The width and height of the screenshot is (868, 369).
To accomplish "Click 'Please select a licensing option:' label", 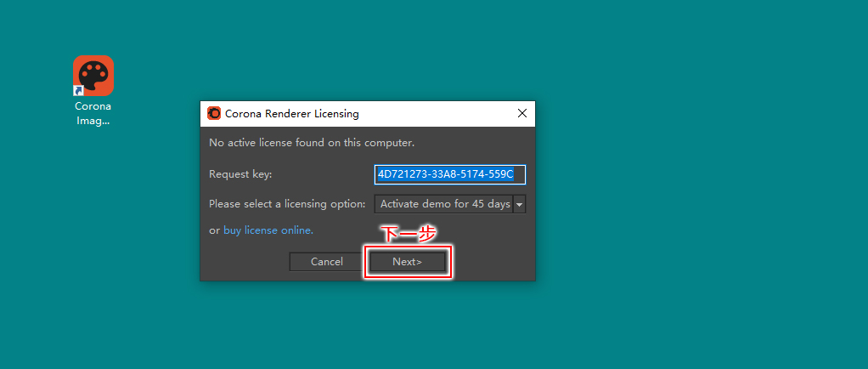I will 287,204.
